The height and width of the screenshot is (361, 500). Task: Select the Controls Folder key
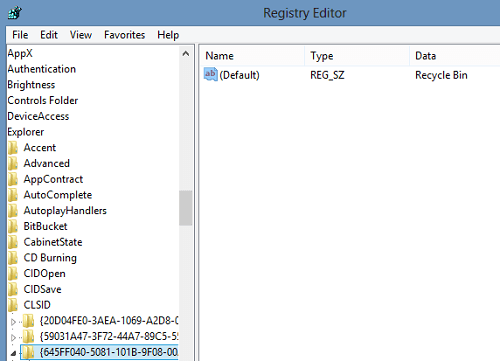(43, 100)
